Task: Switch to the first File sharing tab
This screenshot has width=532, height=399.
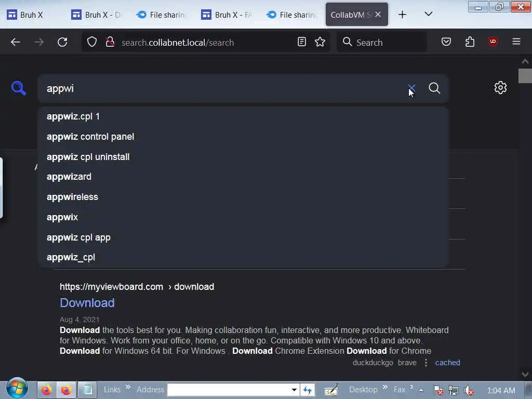Action: 162,15
